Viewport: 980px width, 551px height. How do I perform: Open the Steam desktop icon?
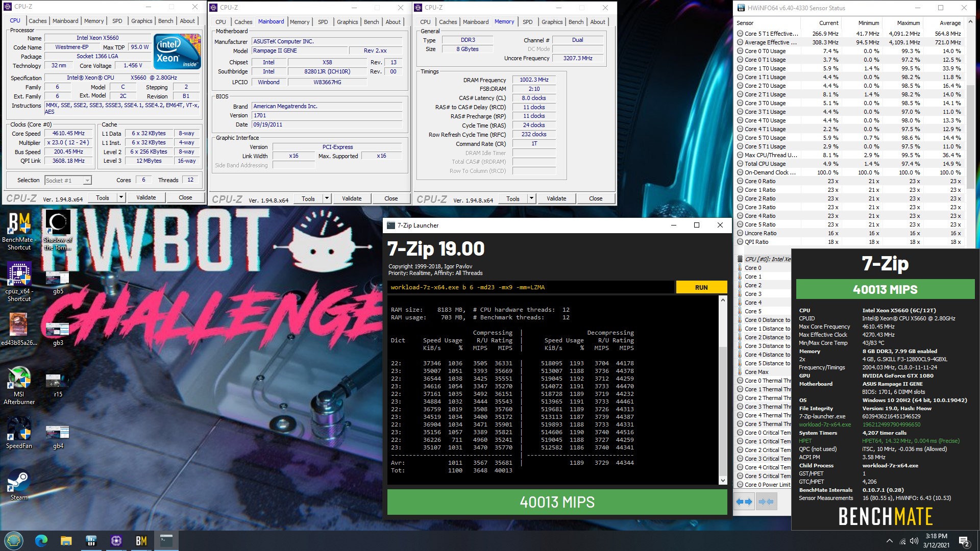19,484
